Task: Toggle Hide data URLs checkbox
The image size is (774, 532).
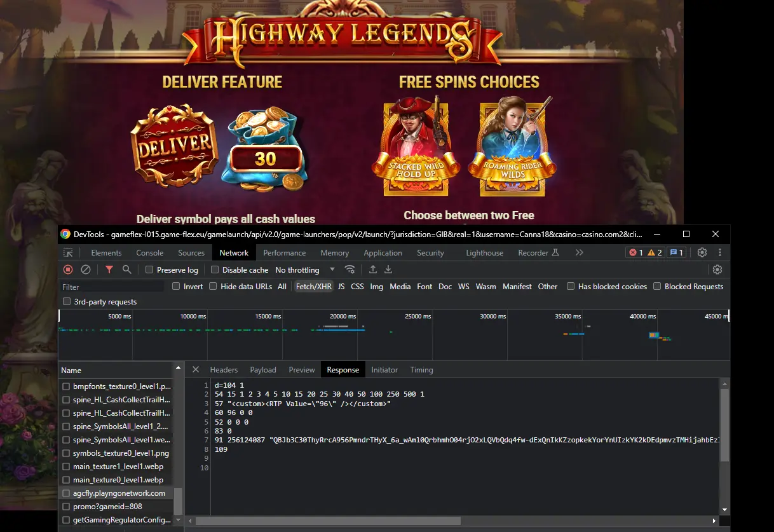Action: click(214, 286)
